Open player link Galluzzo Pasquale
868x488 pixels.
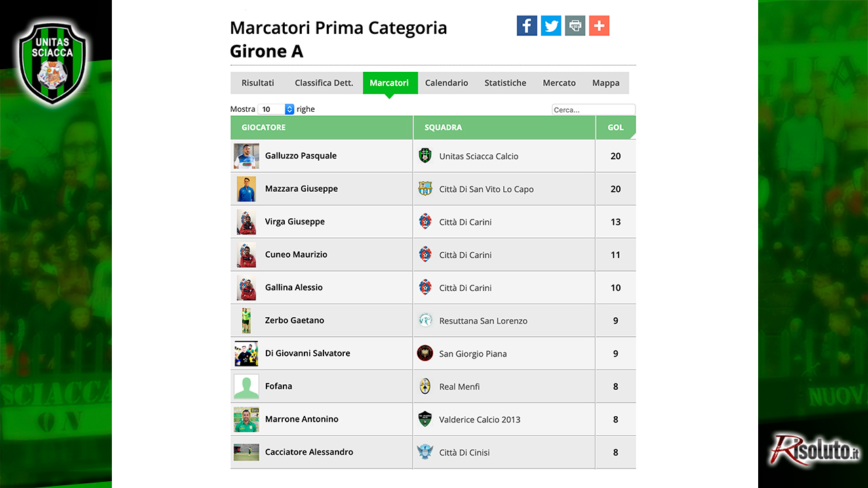[x=301, y=156]
